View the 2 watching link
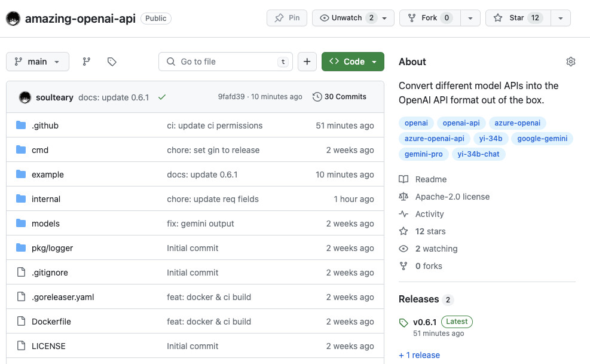 coord(436,249)
